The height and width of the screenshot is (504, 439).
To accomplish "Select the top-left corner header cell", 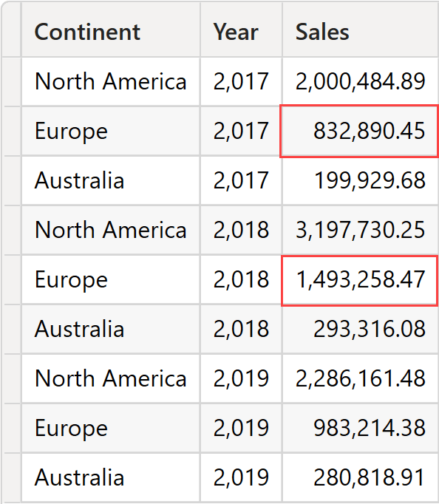I will click(x=12, y=30).
